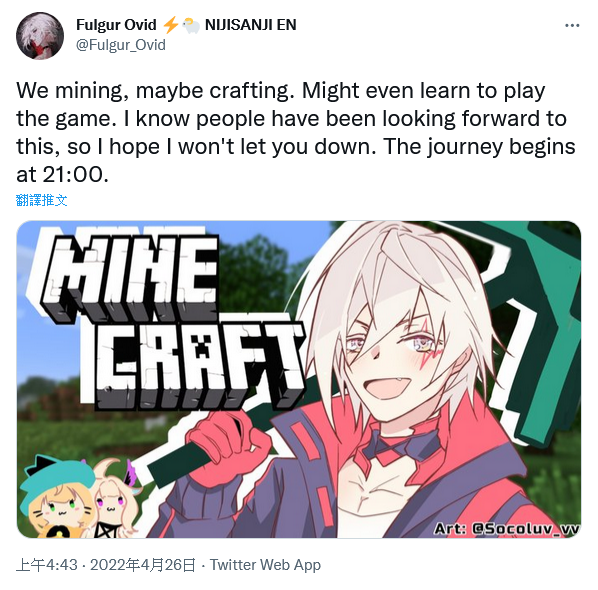Image resolution: width=598 pixels, height=590 pixels.
Task: Open Fulgur Ovid's profile avatar
Action: click(40, 35)
